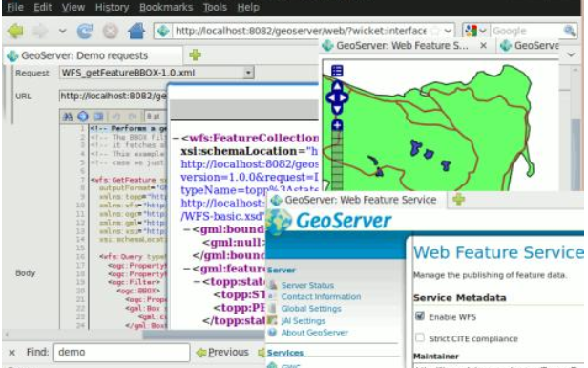
Task: Click the undo icon in editor toolbar
Action: [x=116, y=117]
